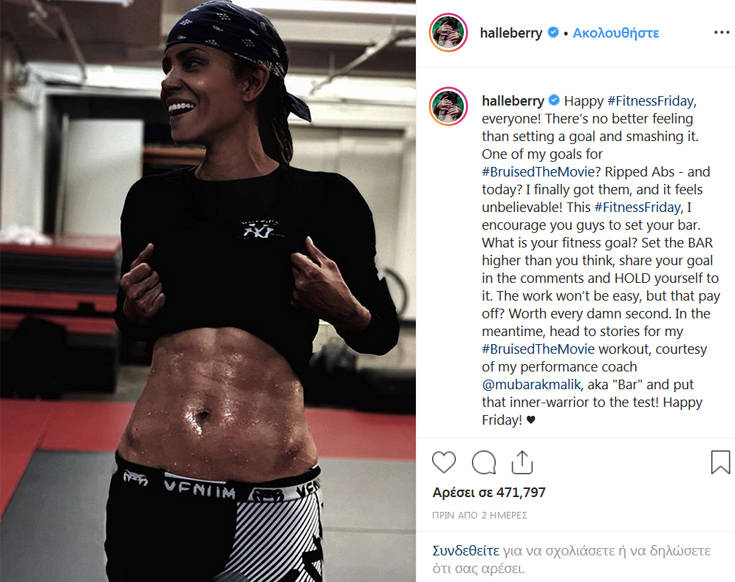Open the first #FitnessFriday hashtag
The image size is (735, 582).
pyautogui.click(x=651, y=101)
